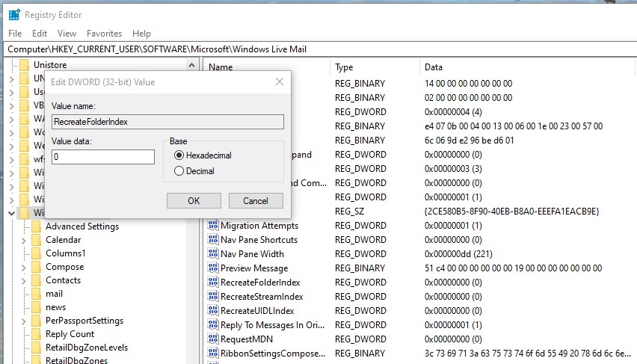Click the RecreateStreamIndex DWORD value icon
Viewport: 637px width, 364px height.
coord(213,296)
